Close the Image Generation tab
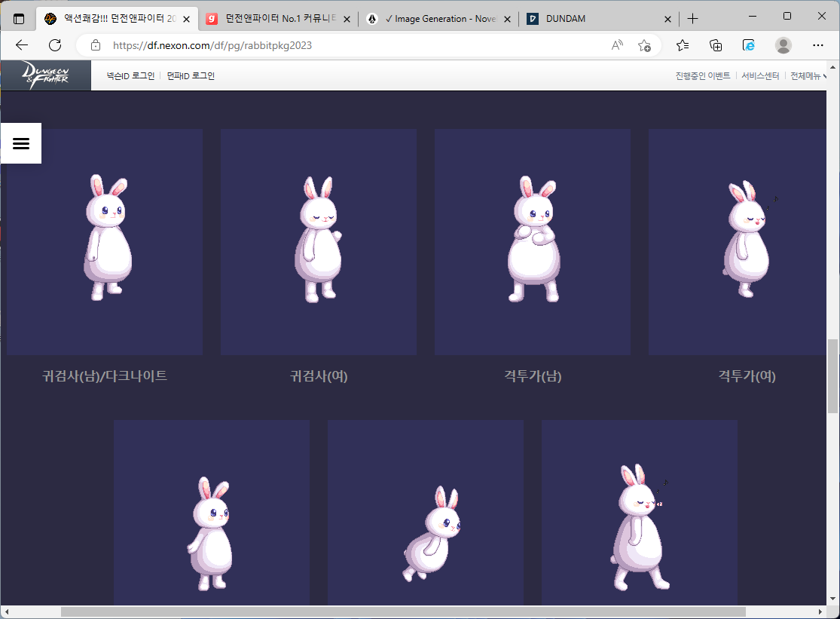This screenshot has height=619, width=840. pyautogui.click(x=507, y=19)
